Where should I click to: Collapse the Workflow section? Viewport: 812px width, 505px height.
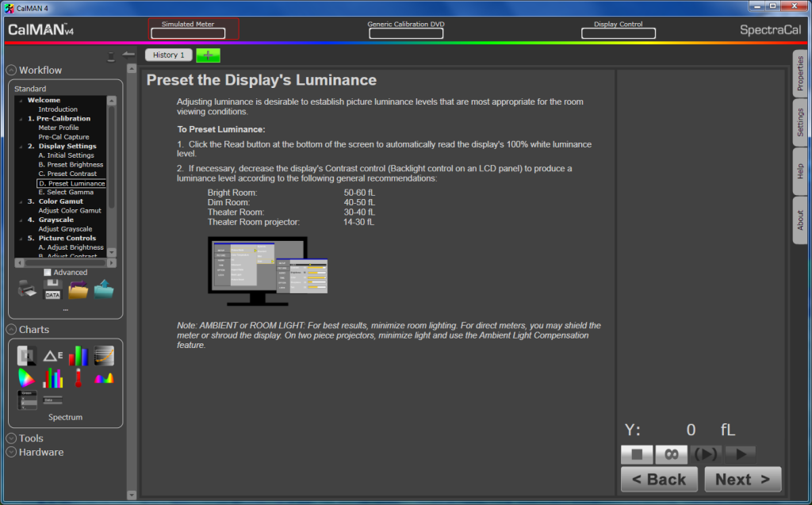pyautogui.click(x=11, y=70)
